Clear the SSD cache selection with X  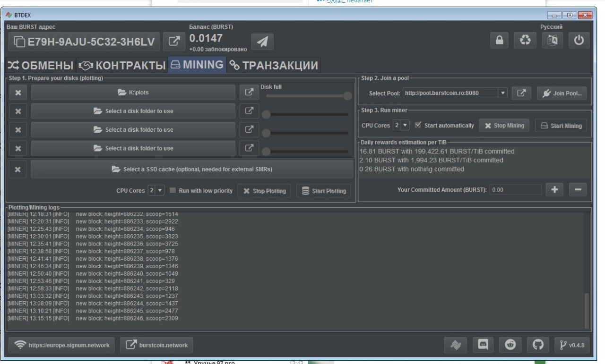[x=18, y=169]
